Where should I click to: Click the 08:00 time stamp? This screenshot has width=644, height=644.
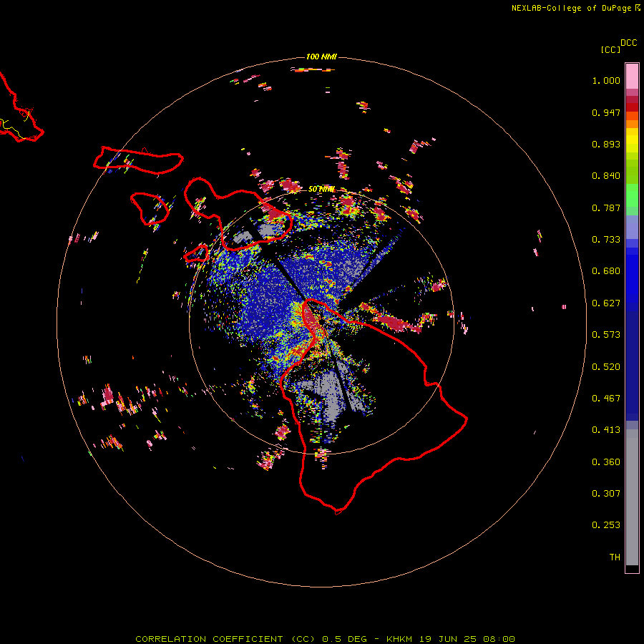pos(499,639)
